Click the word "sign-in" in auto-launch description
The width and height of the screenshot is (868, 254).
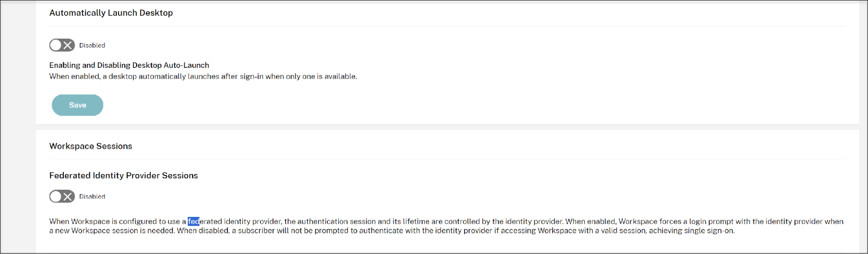(x=252, y=77)
